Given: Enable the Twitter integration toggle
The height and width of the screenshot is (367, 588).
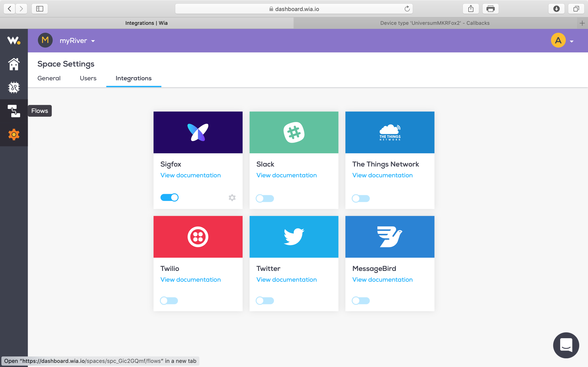Looking at the screenshot, I should pyautogui.click(x=265, y=301).
